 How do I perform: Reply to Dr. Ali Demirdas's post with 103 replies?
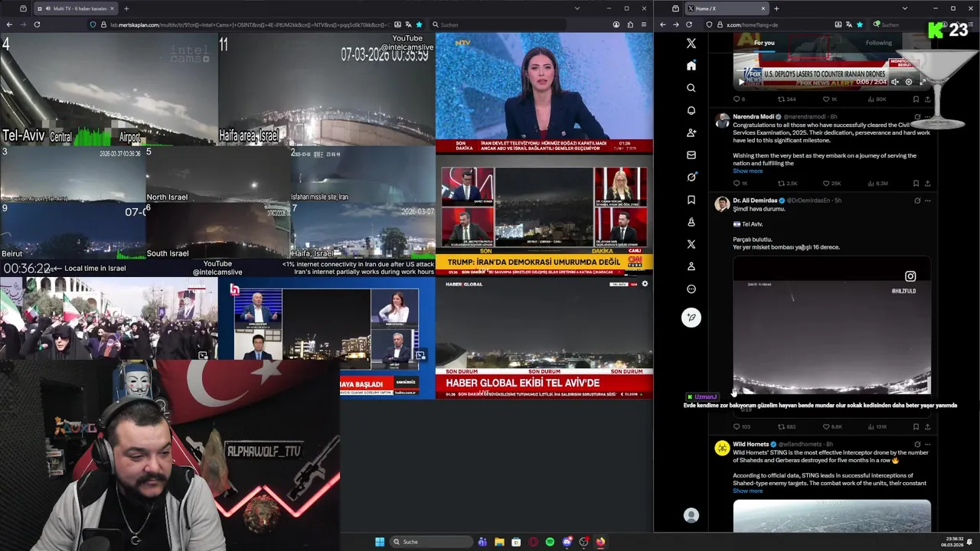click(x=737, y=426)
